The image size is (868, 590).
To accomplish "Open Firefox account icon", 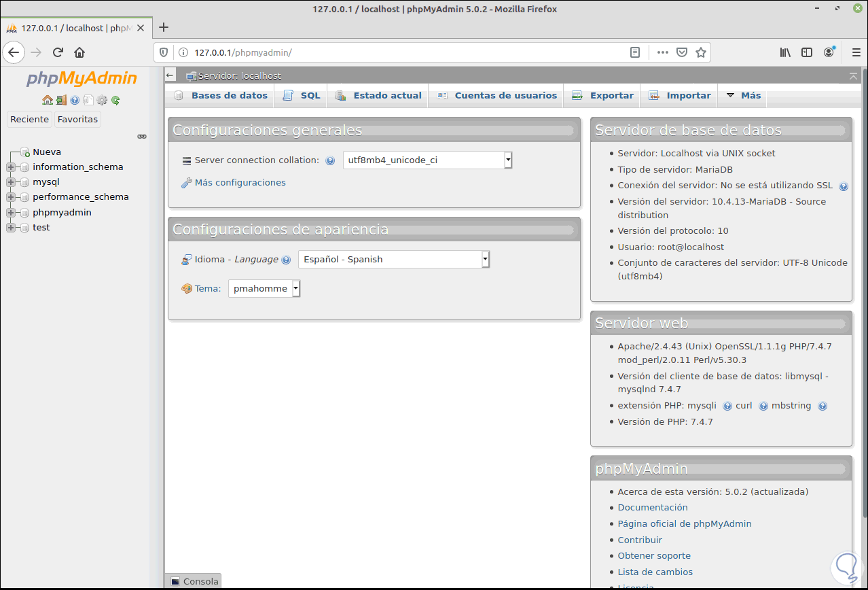I will pyautogui.click(x=829, y=52).
